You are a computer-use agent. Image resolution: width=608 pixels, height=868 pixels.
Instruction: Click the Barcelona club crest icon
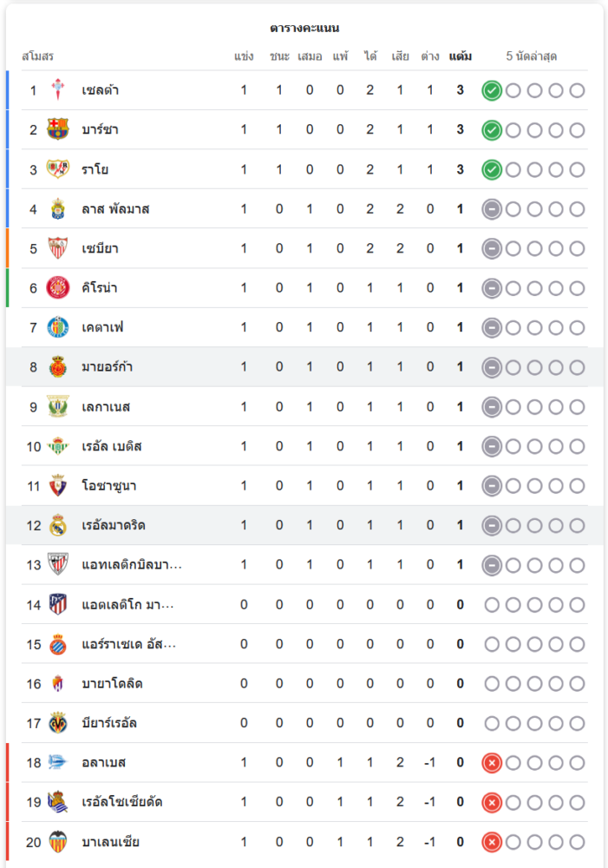pyautogui.click(x=57, y=130)
